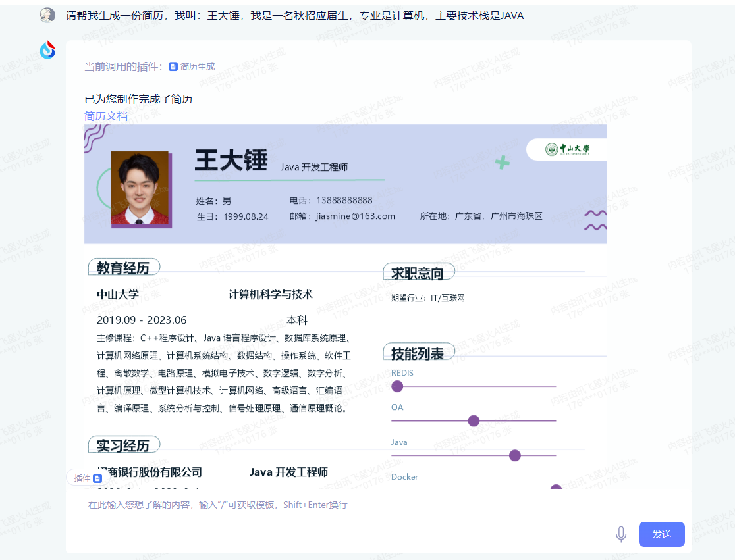Viewport: 735px width, 560px height.
Task: Click the Java 开发工程师 title under name
Action: pos(314,167)
